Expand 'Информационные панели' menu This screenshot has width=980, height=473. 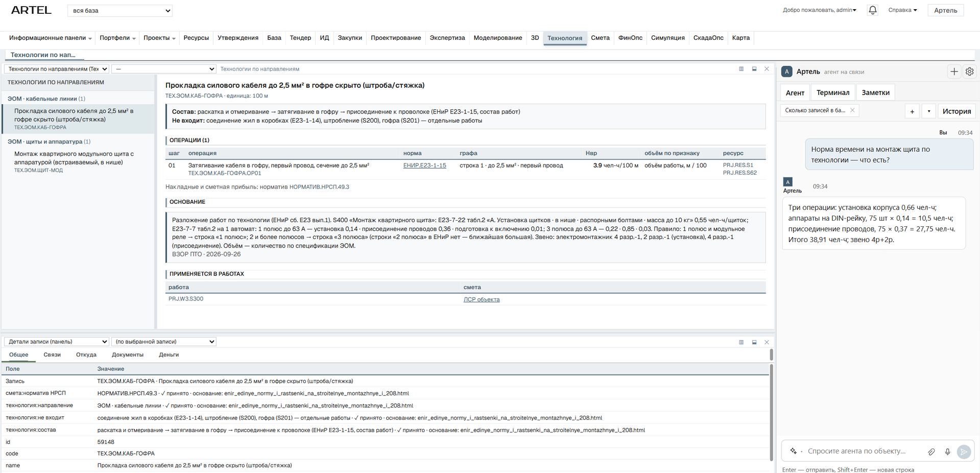click(x=50, y=38)
